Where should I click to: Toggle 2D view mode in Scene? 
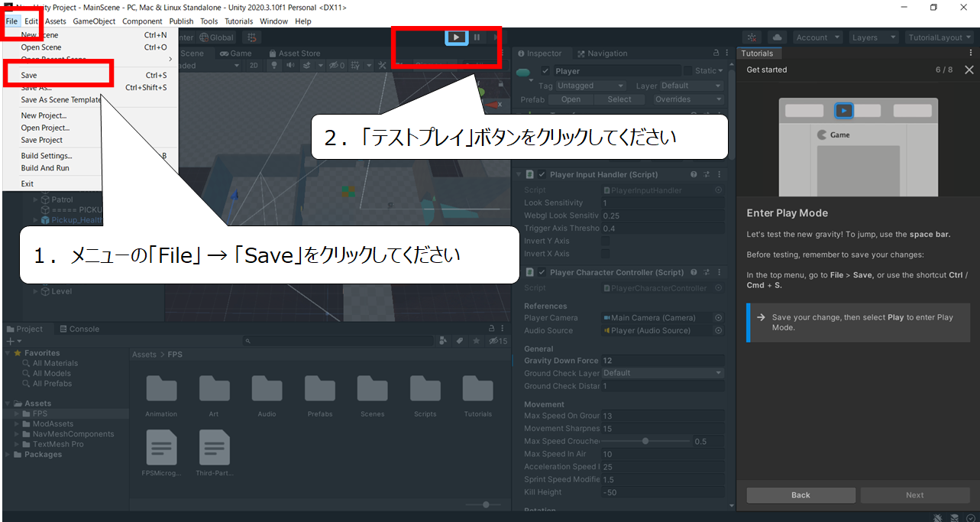(x=254, y=66)
